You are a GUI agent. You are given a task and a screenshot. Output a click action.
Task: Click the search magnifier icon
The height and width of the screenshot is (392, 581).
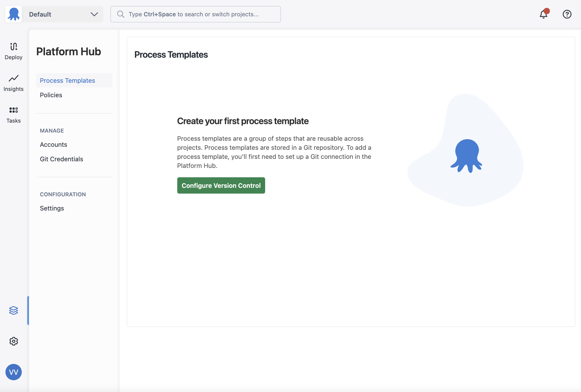click(121, 14)
